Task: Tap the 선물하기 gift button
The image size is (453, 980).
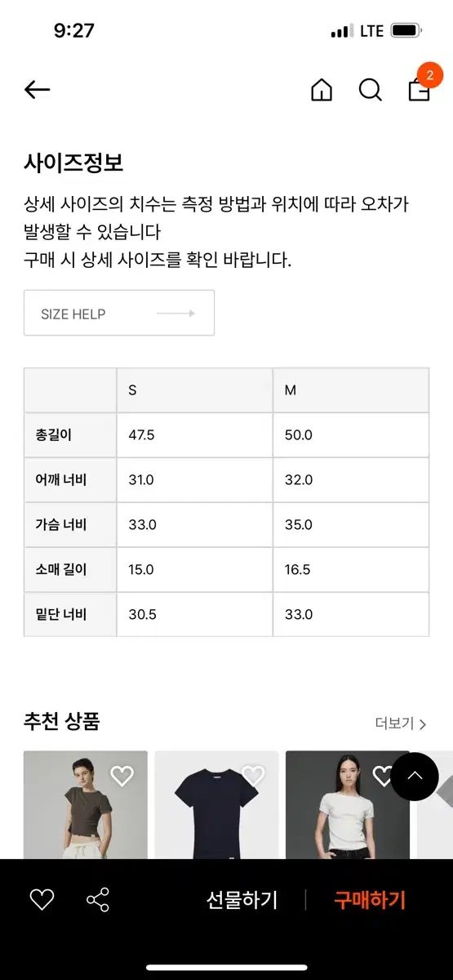Action: 242,900
